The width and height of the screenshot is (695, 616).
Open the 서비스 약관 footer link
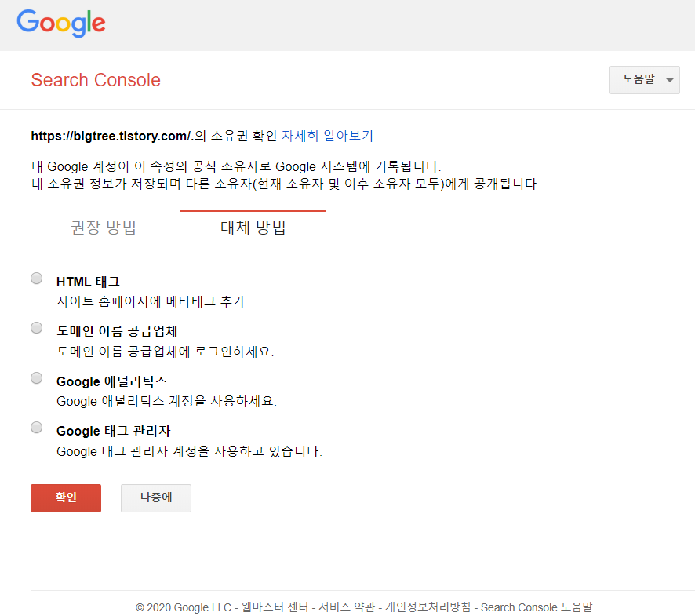(x=347, y=607)
